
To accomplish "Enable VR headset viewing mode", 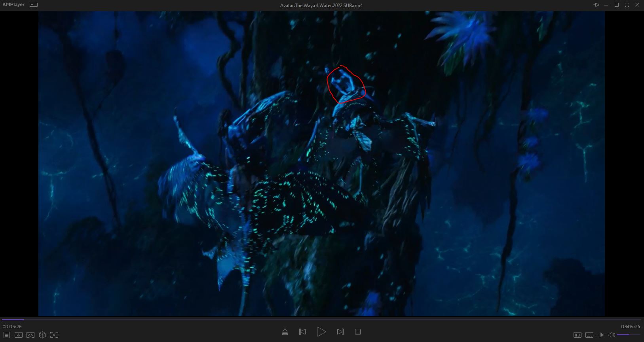I will pos(30,335).
